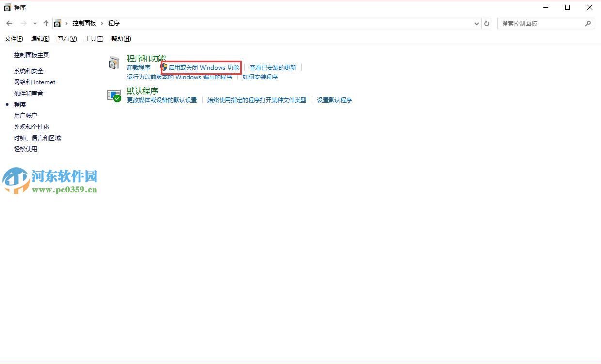Click 设置默认程序
This screenshot has width=601, height=364.
[x=334, y=100]
